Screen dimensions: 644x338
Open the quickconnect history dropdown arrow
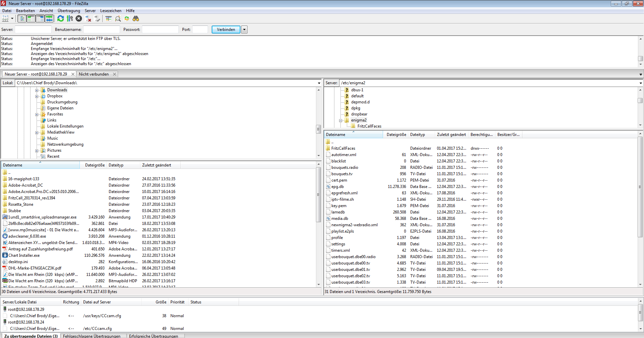tap(245, 30)
